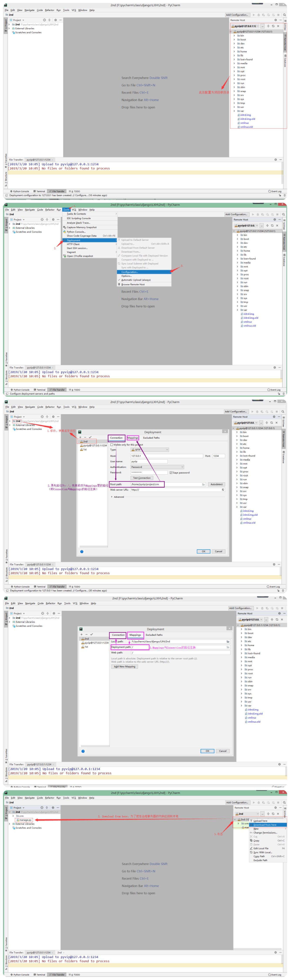Click Cancel in the Connection-tab Deployment dialog

click(x=218, y=551)
